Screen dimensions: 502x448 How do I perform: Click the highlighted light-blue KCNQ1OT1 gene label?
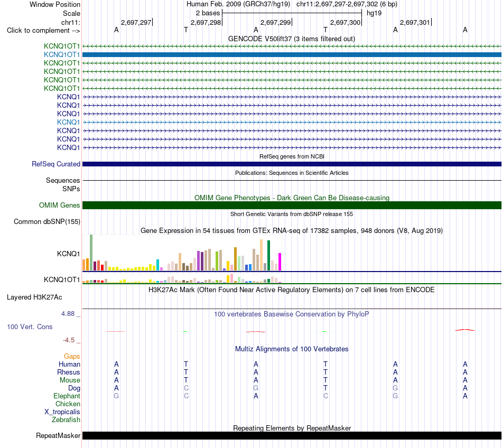tap(62, 55)
